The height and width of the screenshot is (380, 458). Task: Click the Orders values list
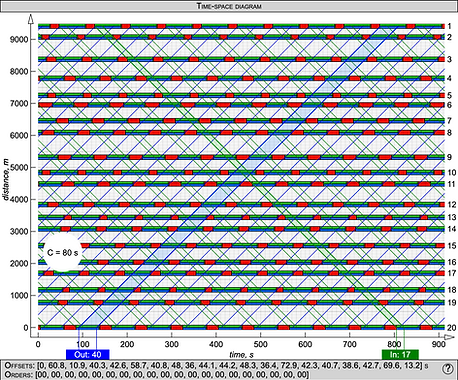172,374
